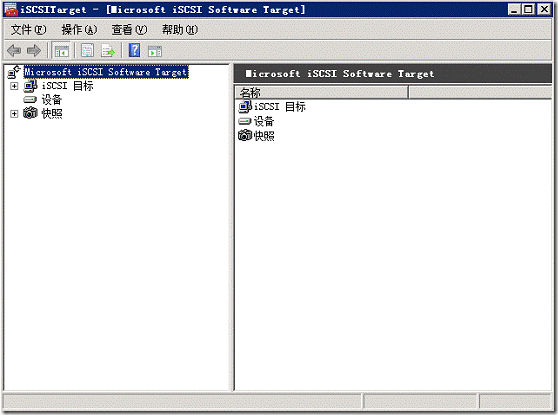This screenshot has height=415, width=558.
Task: Click the 快照 camera icon in the tree
Action: [x=30, y=113]
